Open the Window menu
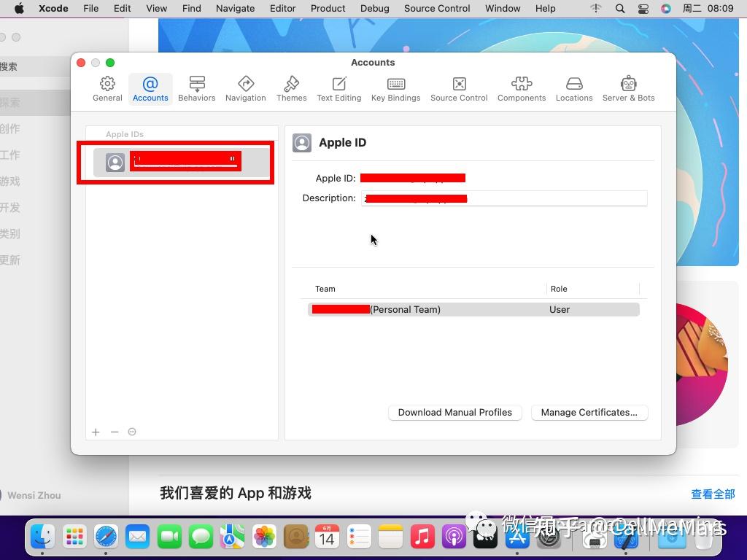The width and height of the screenshot is (747, 560). 503,9
